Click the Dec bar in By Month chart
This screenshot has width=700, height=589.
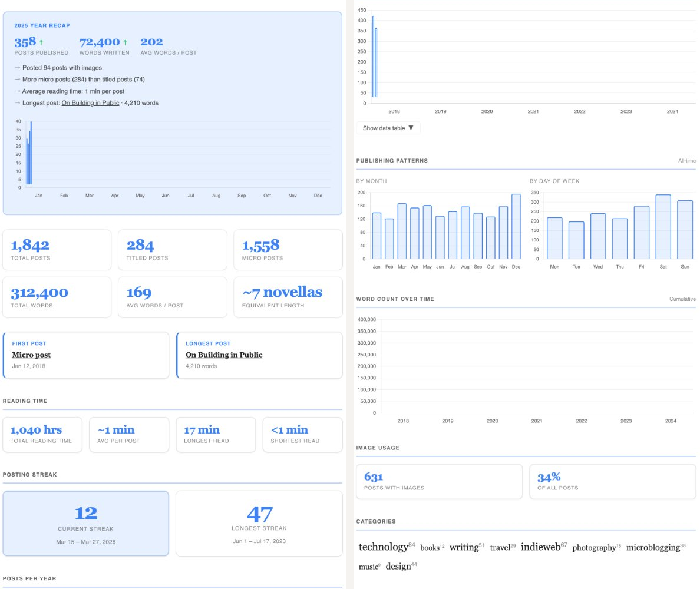pyautogui.click(x=516, y=227)
